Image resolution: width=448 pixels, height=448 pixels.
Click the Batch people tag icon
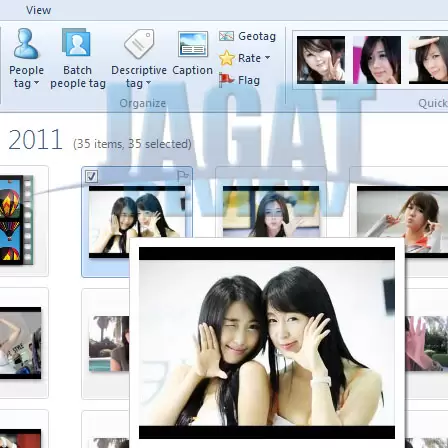pyautogui.click(x=77, y=43)
